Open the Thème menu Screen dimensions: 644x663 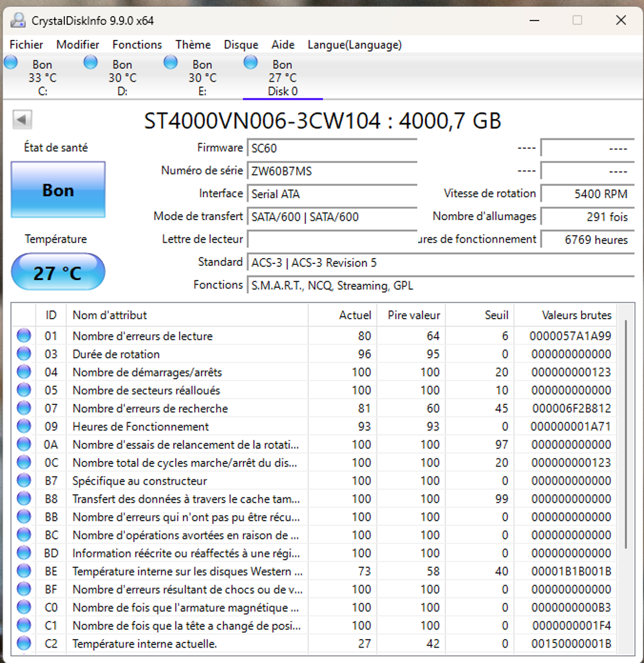coord(193,45)
